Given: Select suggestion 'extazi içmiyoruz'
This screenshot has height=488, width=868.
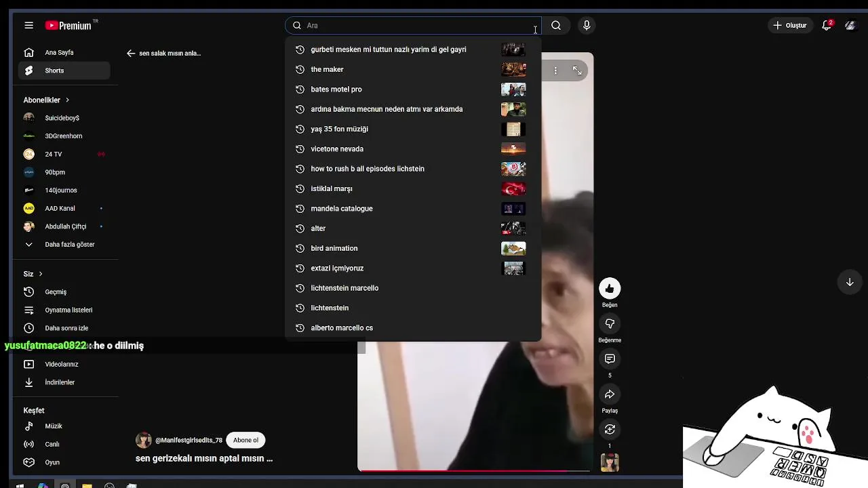Looking at the screenshot, I should 413,268.
